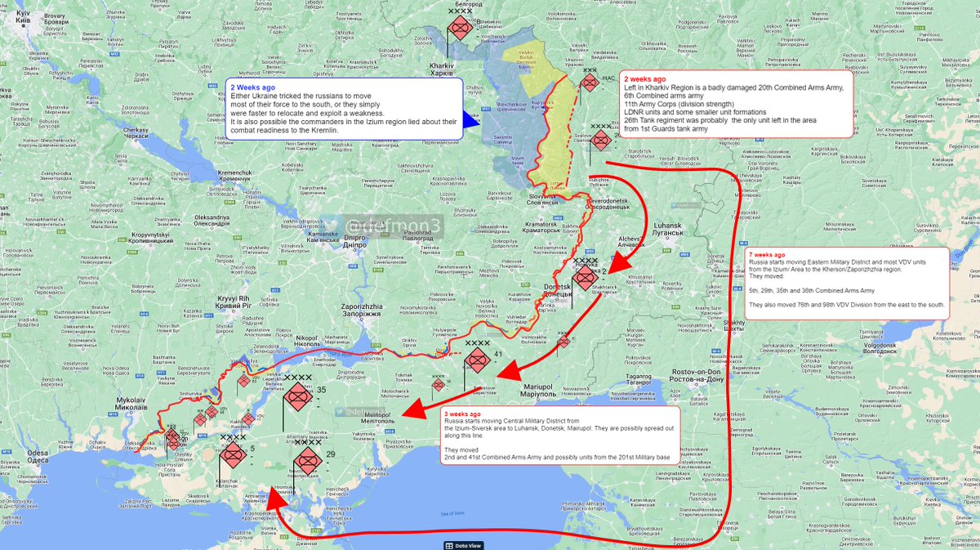Click the Shakhtarsk town label

(606, 288)
